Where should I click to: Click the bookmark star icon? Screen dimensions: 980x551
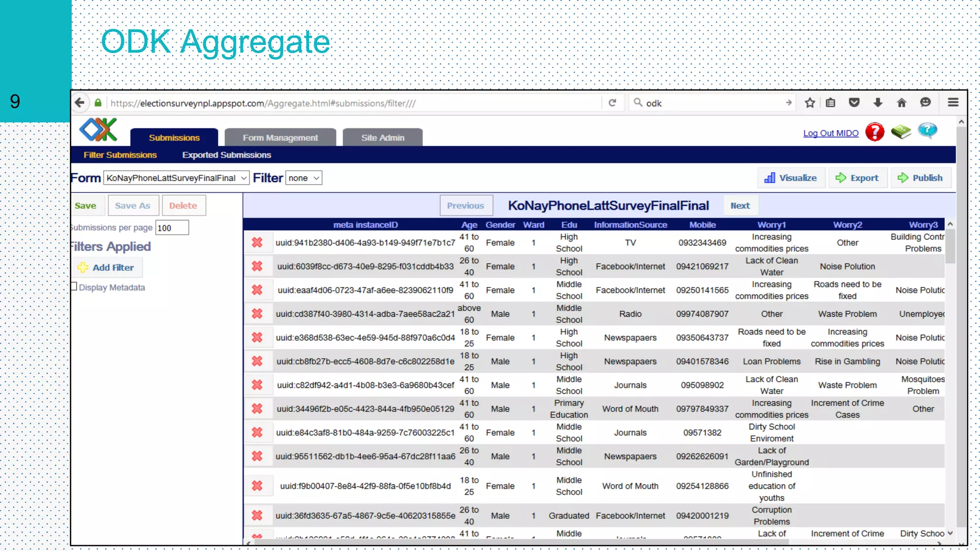coord(810,103)
